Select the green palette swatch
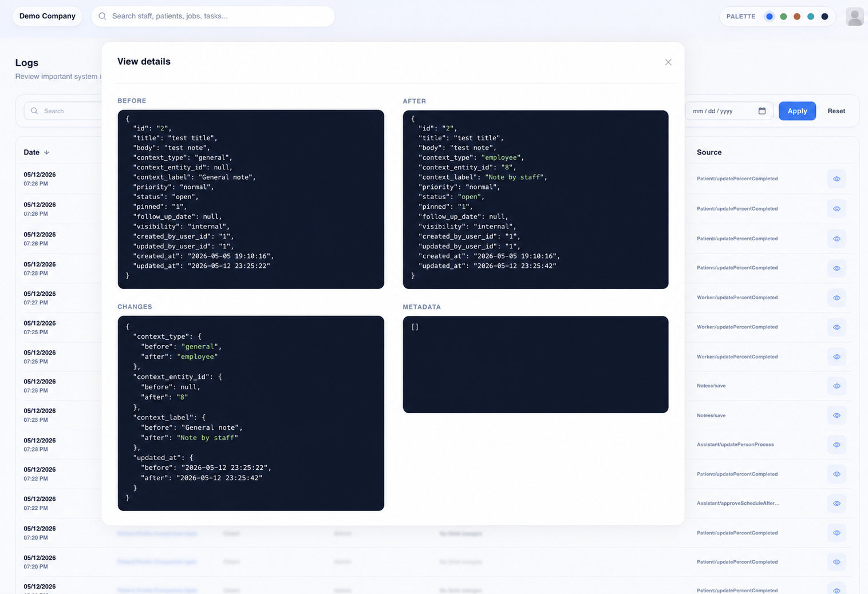The width and height of the screenshot is (868, 594). click(783, 17)
